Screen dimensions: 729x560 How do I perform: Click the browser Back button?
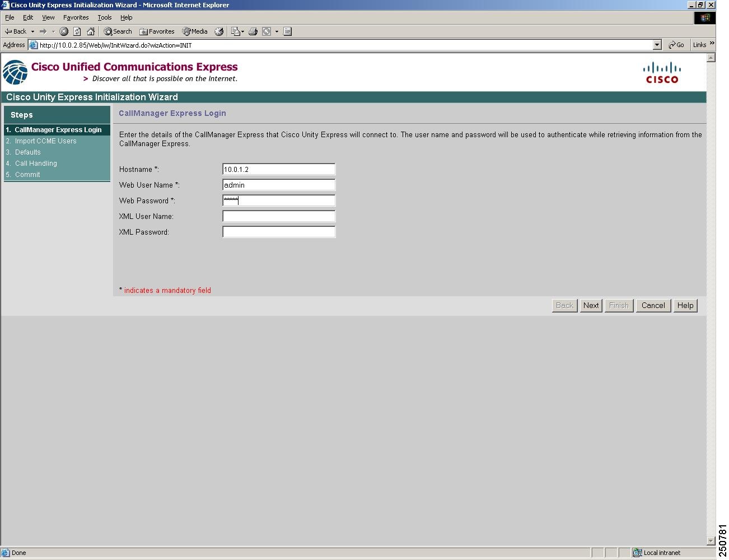(15, 31)
